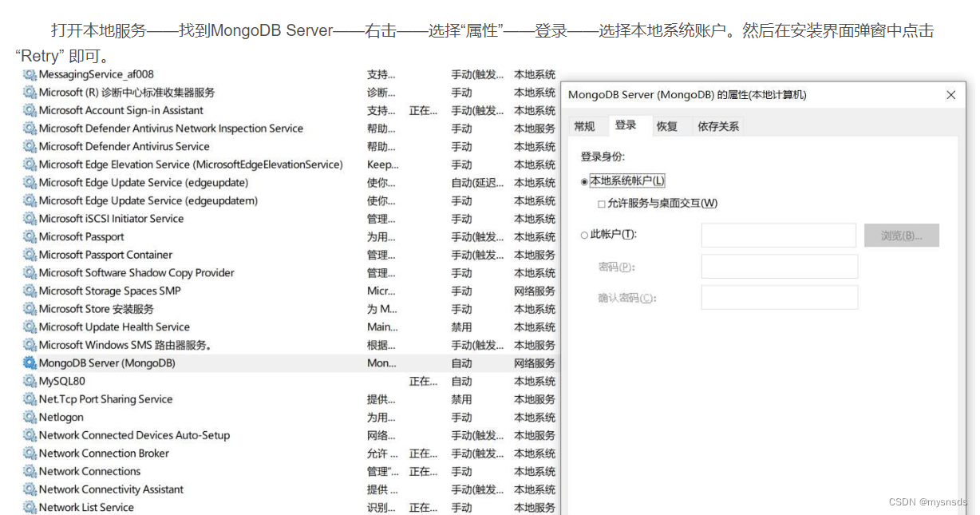This screenshot has height=515, width=980.
Task: Click the 确认密码(C) field
Action: click(780, 298)
